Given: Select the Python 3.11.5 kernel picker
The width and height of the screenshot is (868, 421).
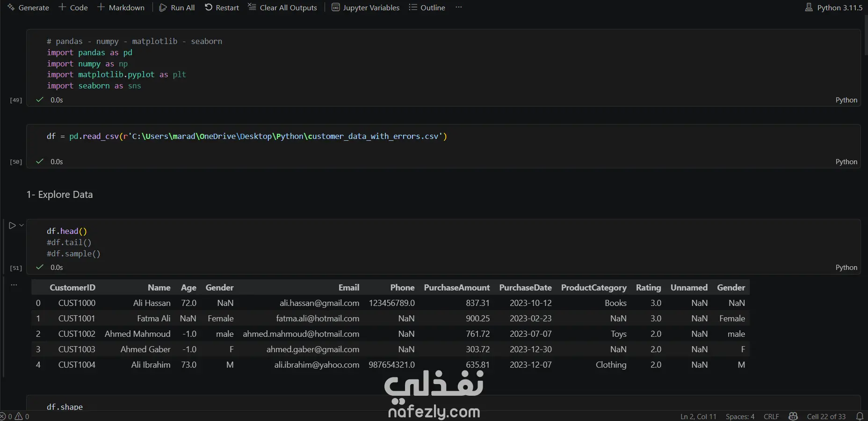Looking at the screenshot, I should click(834, 7).
